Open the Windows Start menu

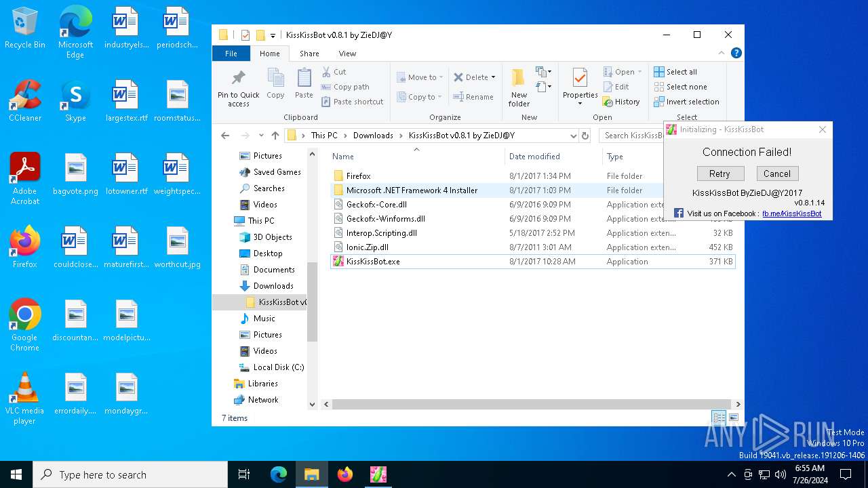click(16, 474)
